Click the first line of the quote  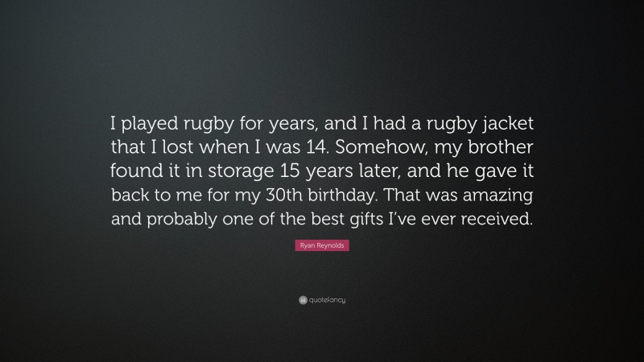point(322,125)
